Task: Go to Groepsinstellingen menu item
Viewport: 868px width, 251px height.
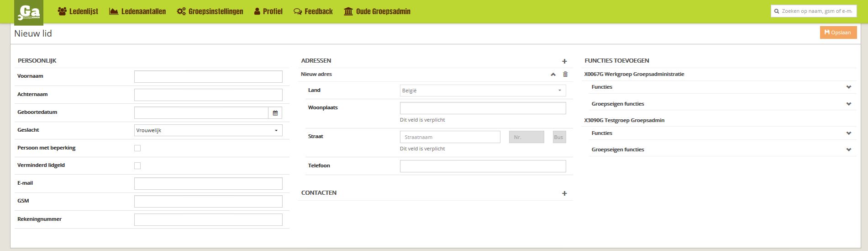Action: (210, 11)
